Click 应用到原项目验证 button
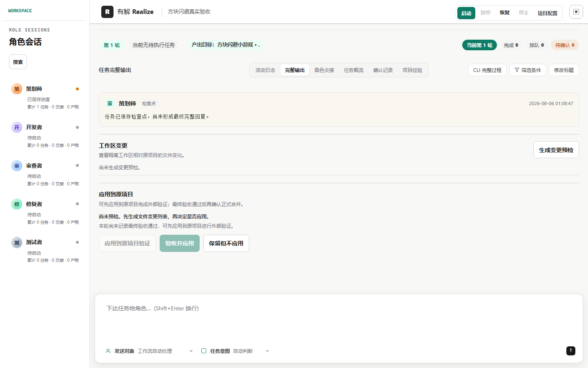 tap(127, 243)
